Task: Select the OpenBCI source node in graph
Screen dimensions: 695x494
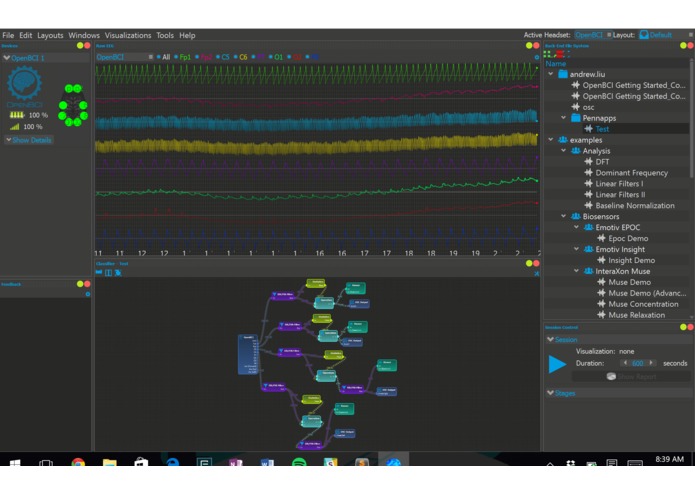Action: [x=248, y=355]
